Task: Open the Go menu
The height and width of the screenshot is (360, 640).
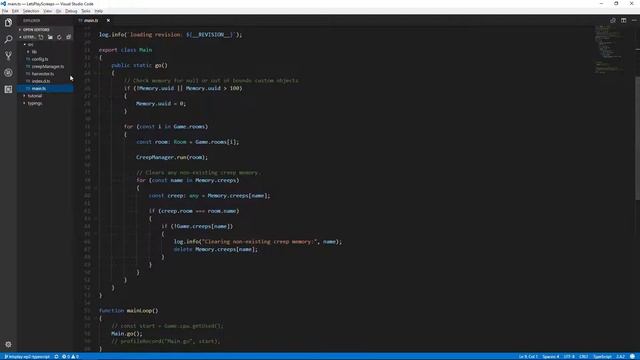Action: 58,11
